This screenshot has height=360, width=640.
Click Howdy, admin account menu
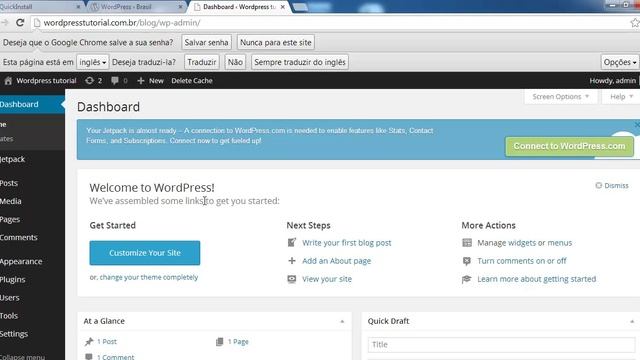613,81
